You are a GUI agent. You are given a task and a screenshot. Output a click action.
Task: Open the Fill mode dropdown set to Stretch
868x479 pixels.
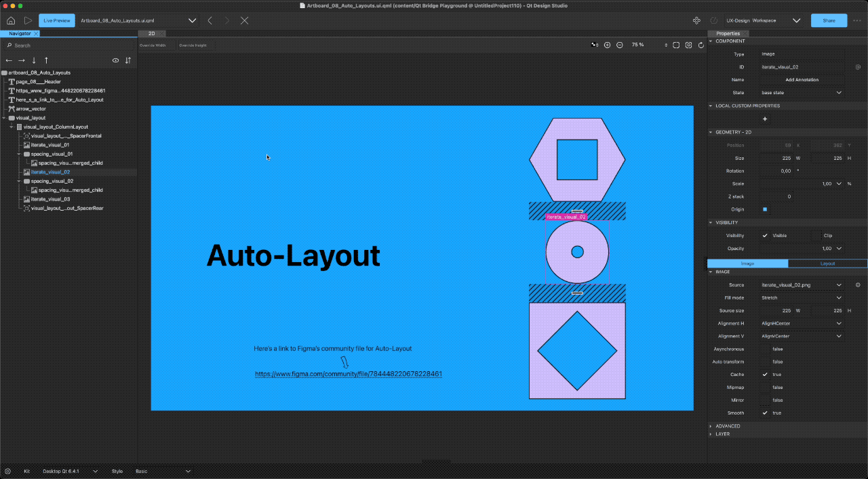pos(802,297)
